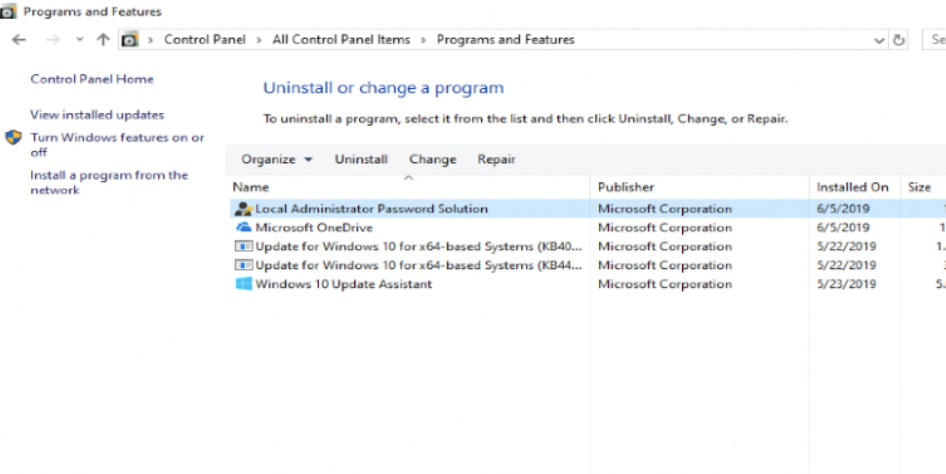Click the Microsoft OneDrive cloud icon

243,228
